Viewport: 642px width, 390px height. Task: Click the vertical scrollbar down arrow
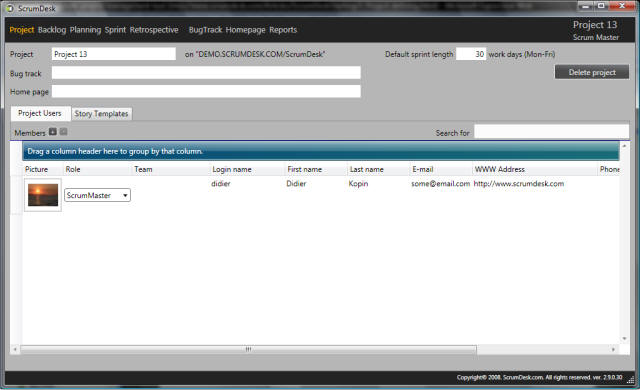click(x=624, y=338)
